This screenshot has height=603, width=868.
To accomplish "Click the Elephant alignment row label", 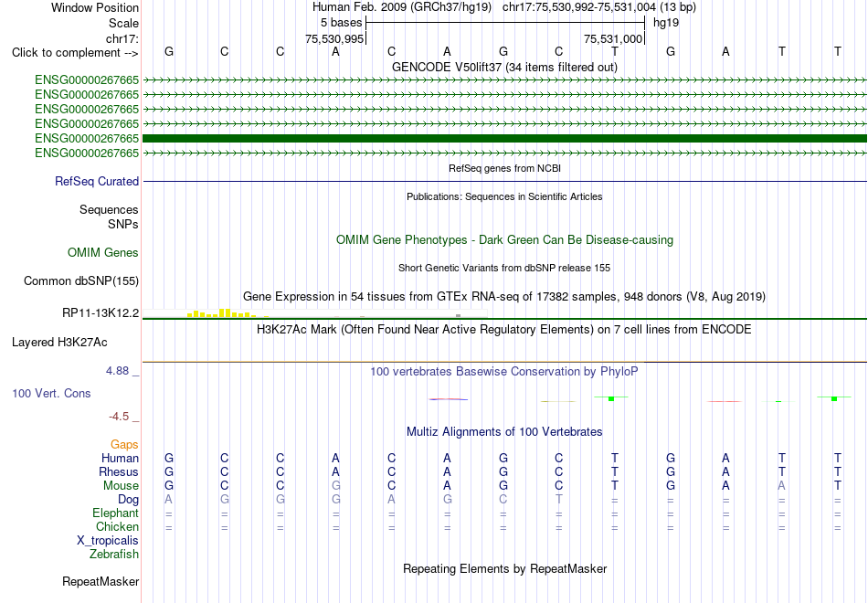I will point(115,513).
